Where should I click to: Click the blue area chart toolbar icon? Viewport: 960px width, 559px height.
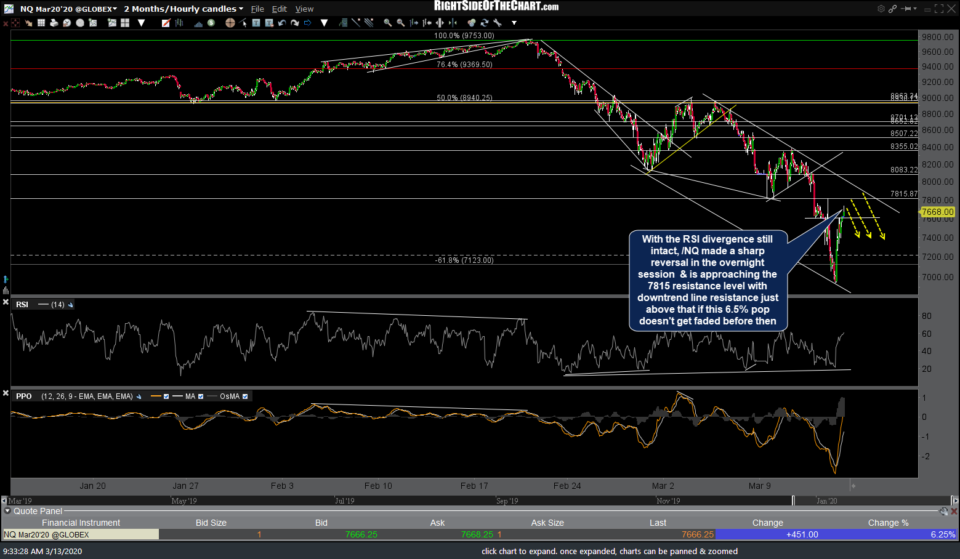198,24
